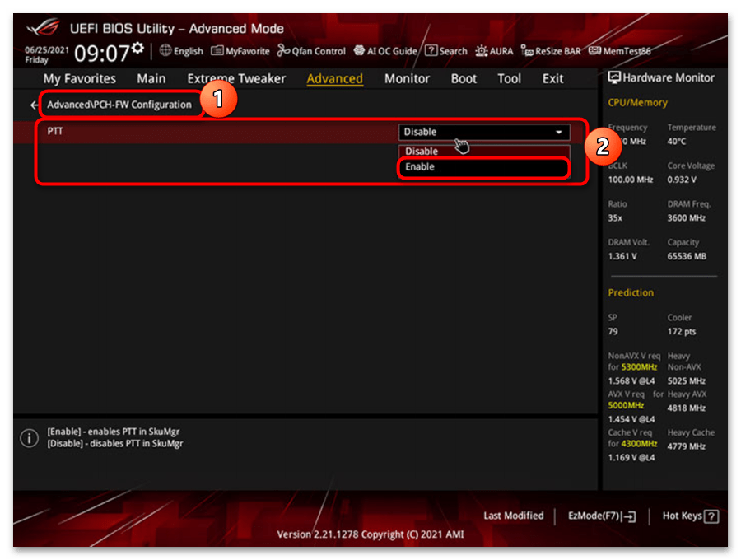Select Disable in the PTT dropdown list

point(484,152)
